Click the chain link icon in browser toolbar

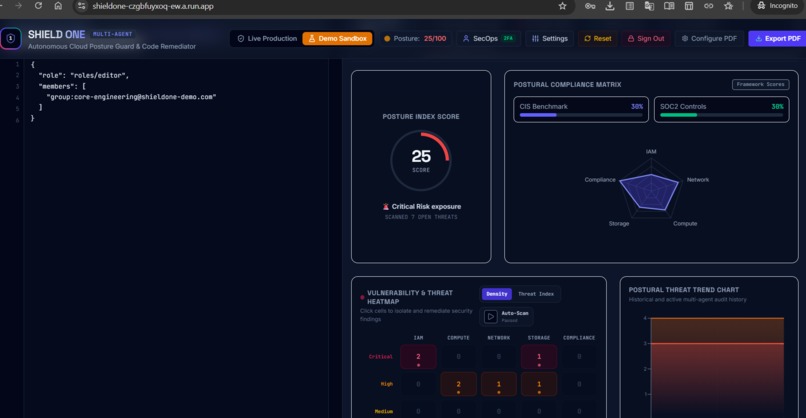708,6
